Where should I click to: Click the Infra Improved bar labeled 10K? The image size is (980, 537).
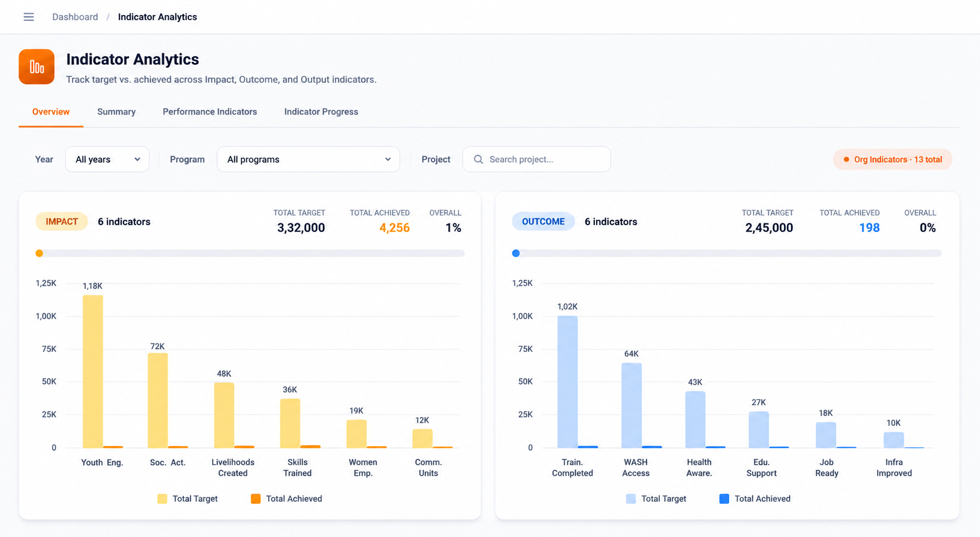tap(894, 440)
